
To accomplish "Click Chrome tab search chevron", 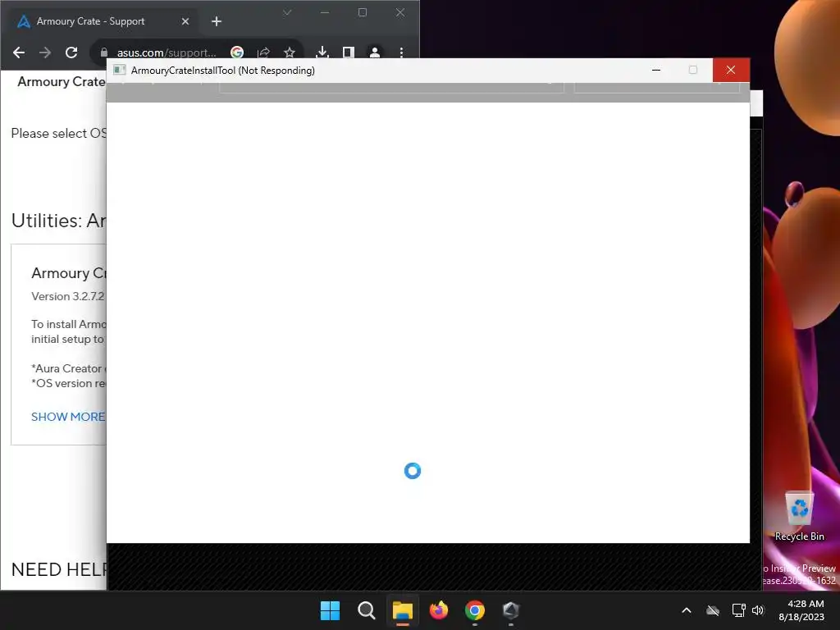I will click(287, 12).
